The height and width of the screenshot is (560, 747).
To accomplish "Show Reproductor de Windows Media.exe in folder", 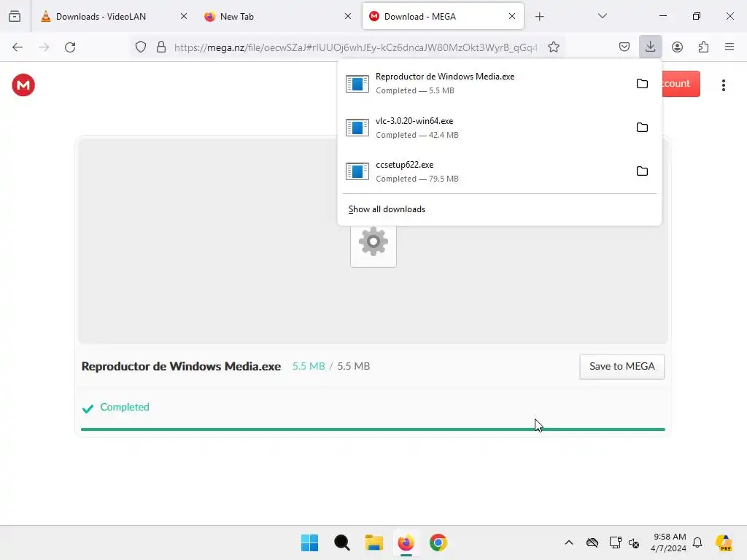I will pos(642,84).
